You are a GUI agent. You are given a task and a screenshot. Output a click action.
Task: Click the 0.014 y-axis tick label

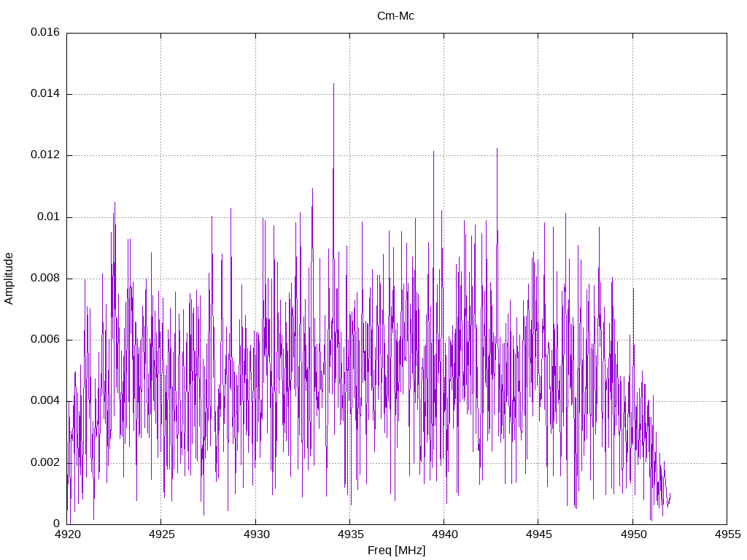point(45,94)
